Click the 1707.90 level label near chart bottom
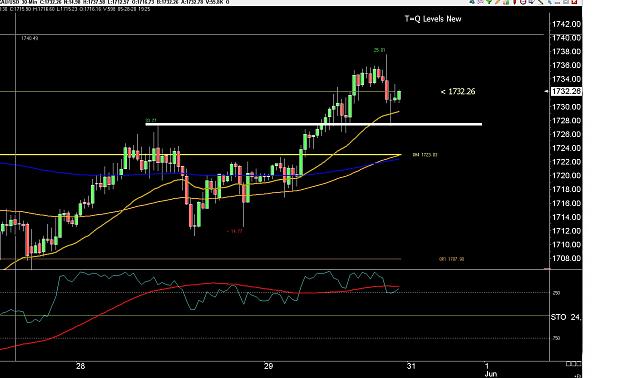Image resolution: width=625 pixels, height=378 pixels. pos(451,259)
